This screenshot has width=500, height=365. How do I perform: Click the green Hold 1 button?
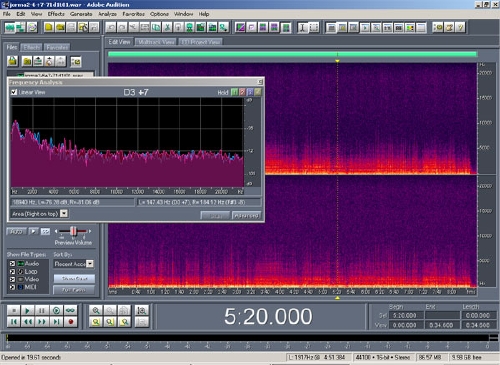[234, 92]
